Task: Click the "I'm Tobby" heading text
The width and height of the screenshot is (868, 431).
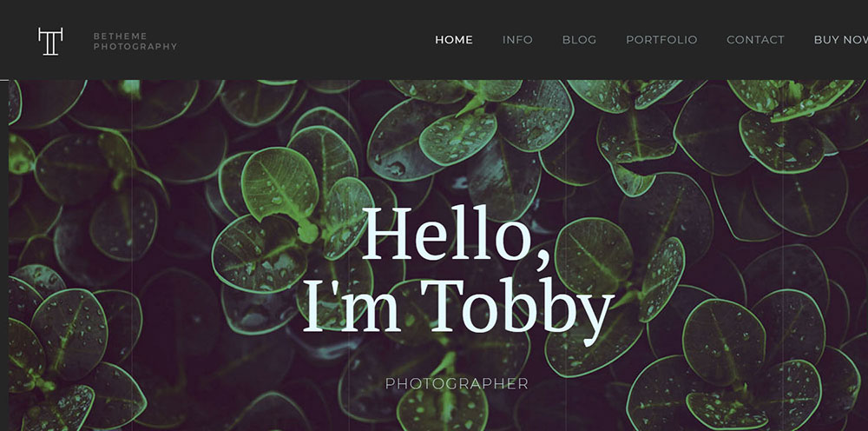Action: [459, 307]
